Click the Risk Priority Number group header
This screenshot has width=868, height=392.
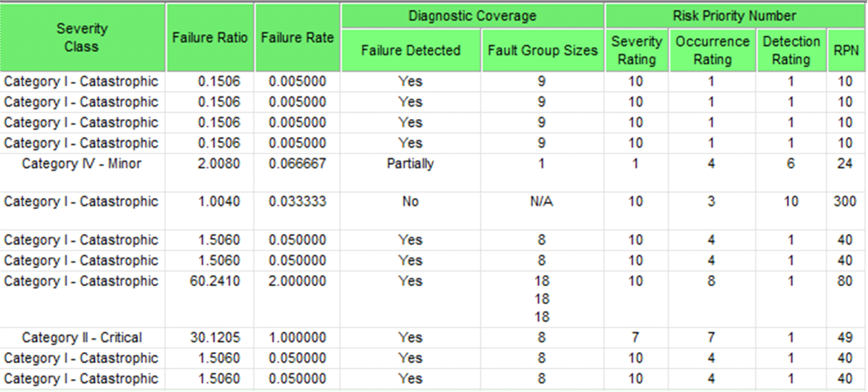tap(735, 15)
